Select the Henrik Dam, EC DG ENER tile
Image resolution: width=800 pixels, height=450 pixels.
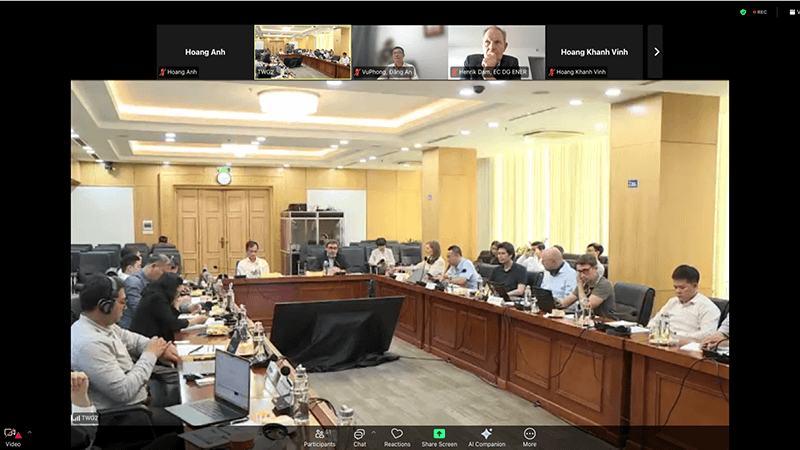coord(496,52)
